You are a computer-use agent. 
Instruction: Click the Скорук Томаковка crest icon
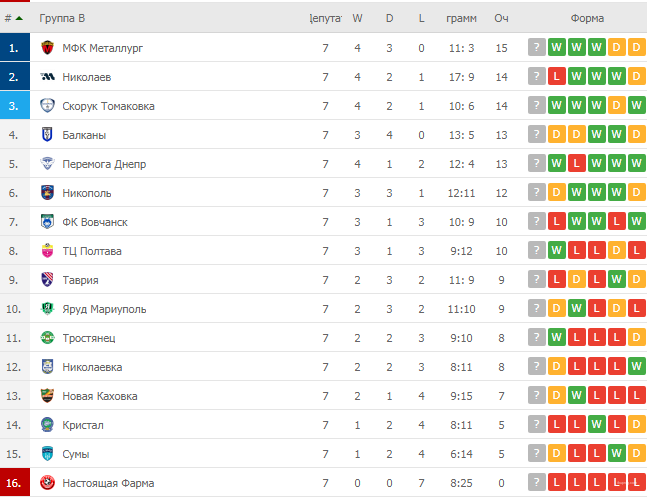47,106
